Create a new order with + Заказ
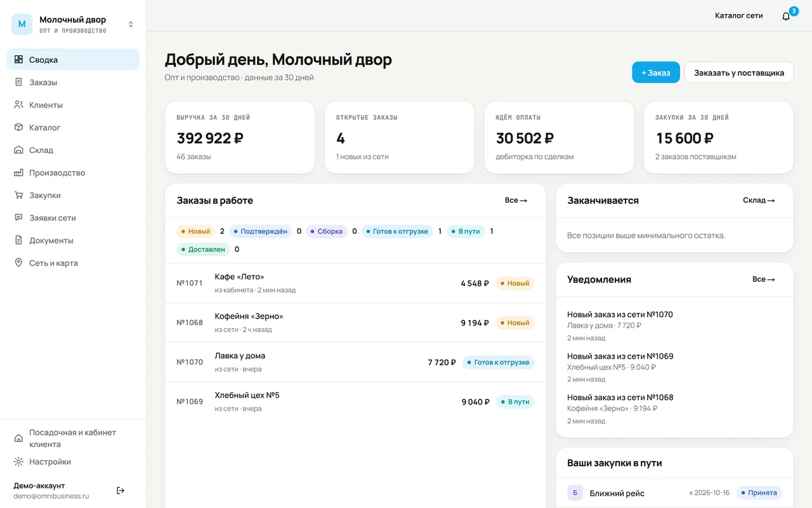This screenshot has width=812, height=508. point(656,72)
